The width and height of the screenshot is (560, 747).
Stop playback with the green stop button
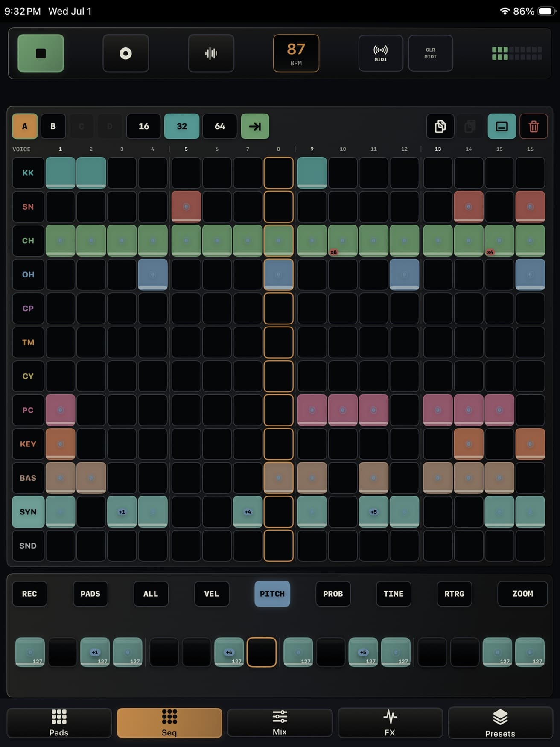(41, 53)
